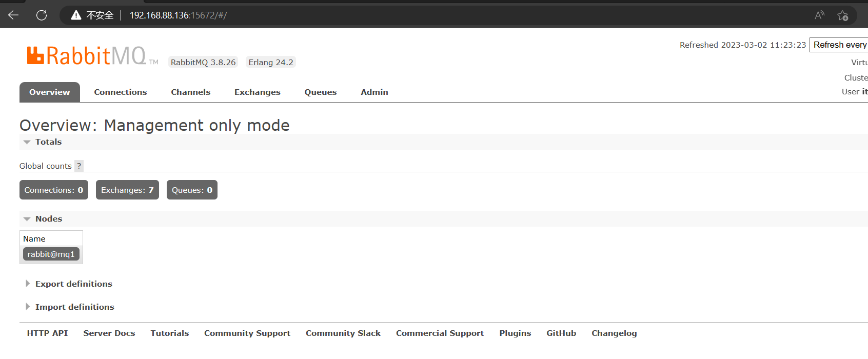Go back with the browser back arrow

[x=13, y=15]
